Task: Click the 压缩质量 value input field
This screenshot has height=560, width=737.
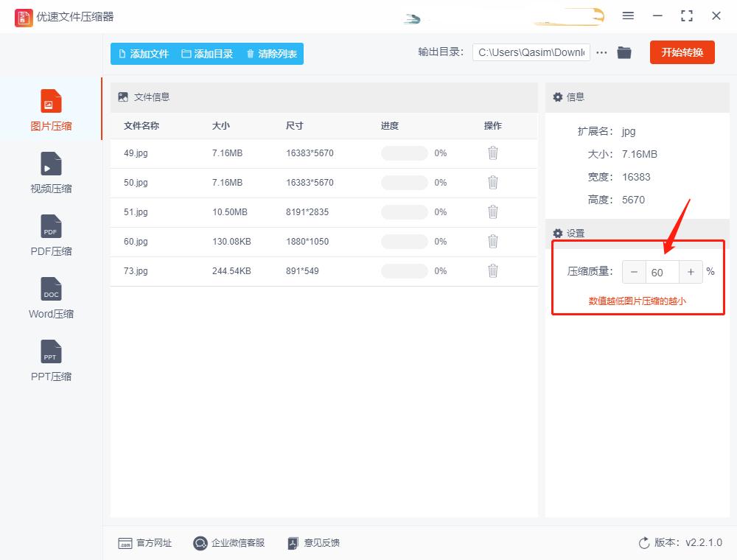Action: point(662,272)
